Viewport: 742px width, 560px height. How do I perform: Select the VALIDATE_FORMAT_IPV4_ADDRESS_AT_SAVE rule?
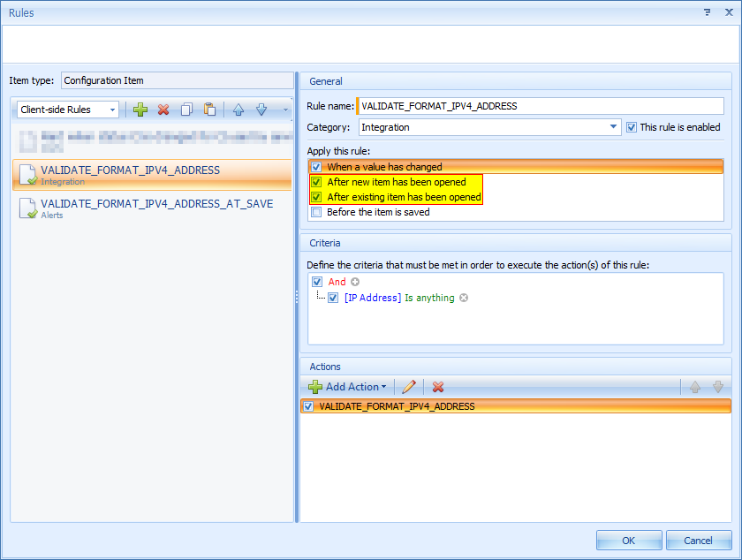point(156,204)
